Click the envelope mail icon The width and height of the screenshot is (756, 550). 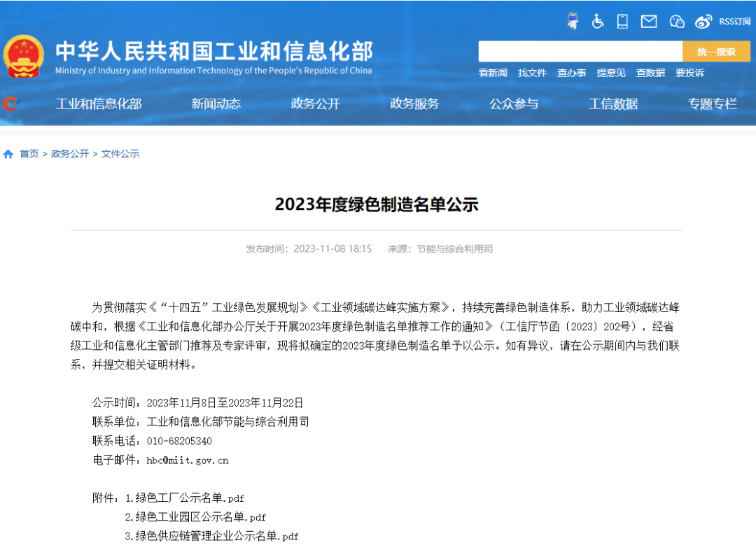tap(649, 21)
